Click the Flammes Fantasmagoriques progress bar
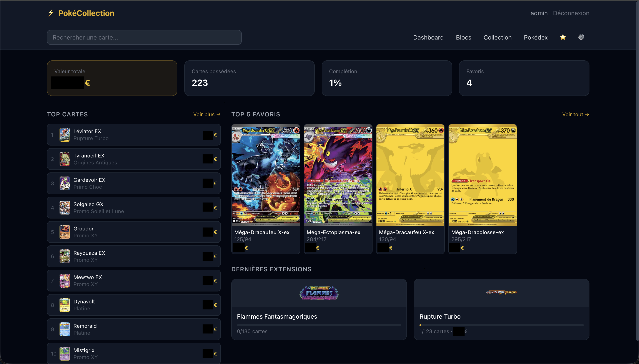This screenshot has height=364, width=639. click(x=319, y=325)
